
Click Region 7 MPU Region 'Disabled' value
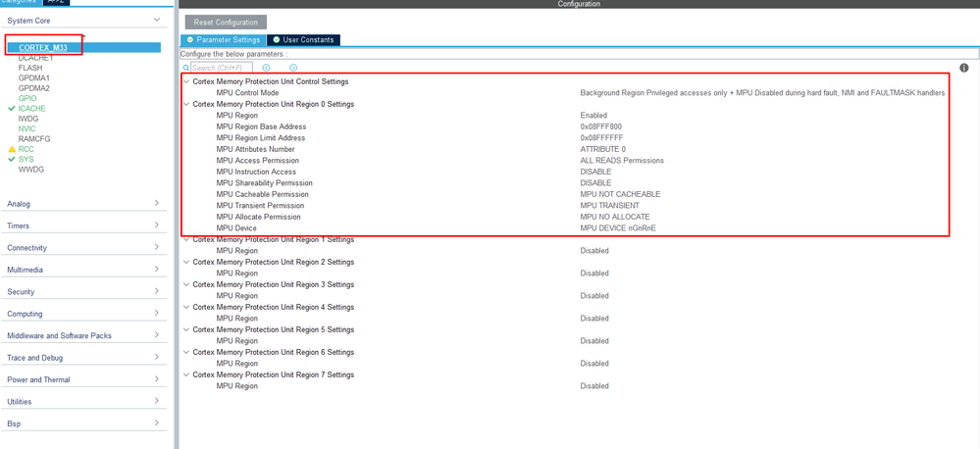pyautogui.click(x=594, y=386)
